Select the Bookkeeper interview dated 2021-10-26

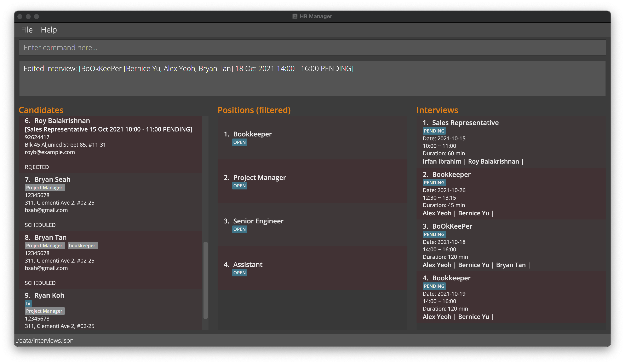tap(511, 194)
